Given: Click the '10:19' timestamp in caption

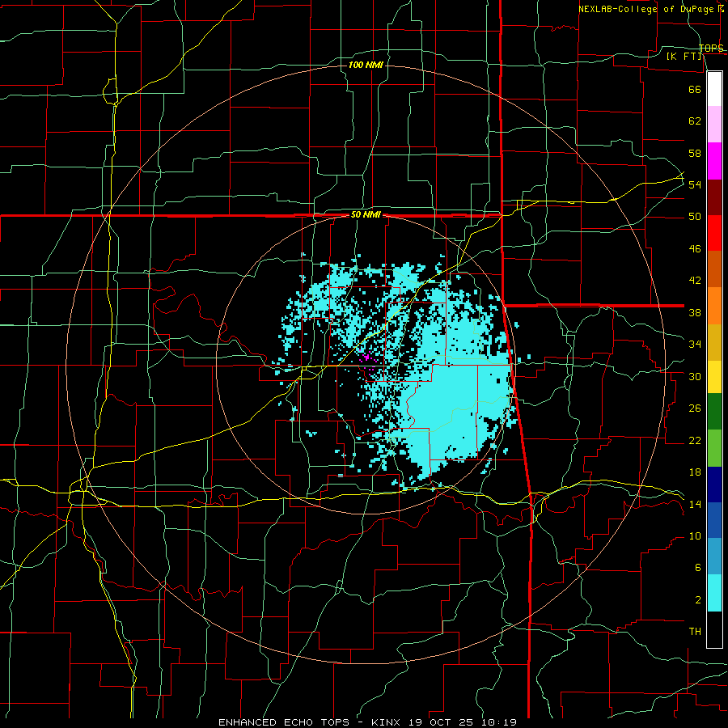Looking at the screenshot, I should coord(500,722).
